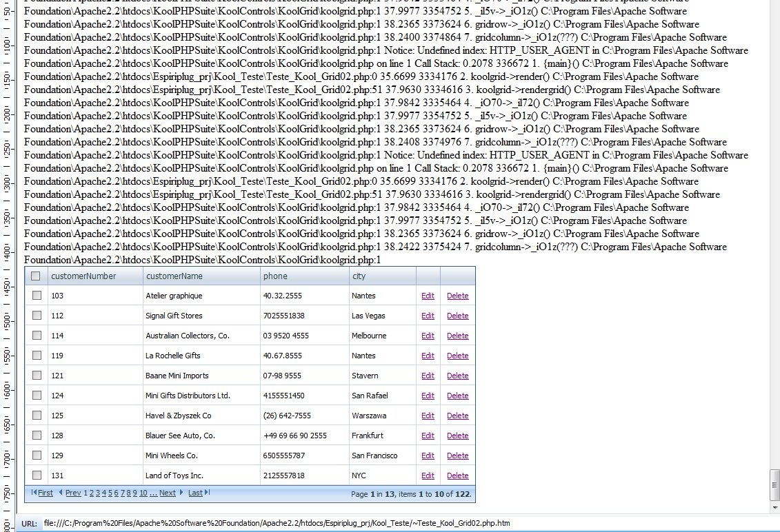Viewport: 780px width, 532px height.
Task: Check the row for Blauer See Auto, Co.
Action: coord(37,435)
